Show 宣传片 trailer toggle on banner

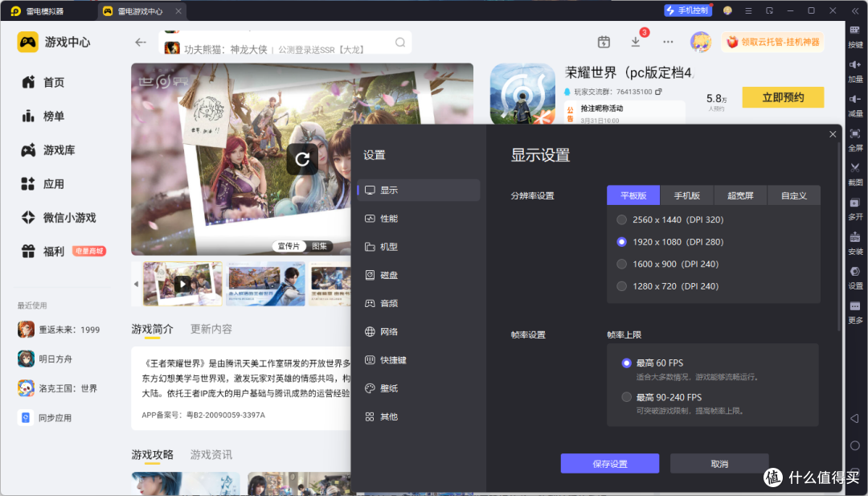[289, 246]
